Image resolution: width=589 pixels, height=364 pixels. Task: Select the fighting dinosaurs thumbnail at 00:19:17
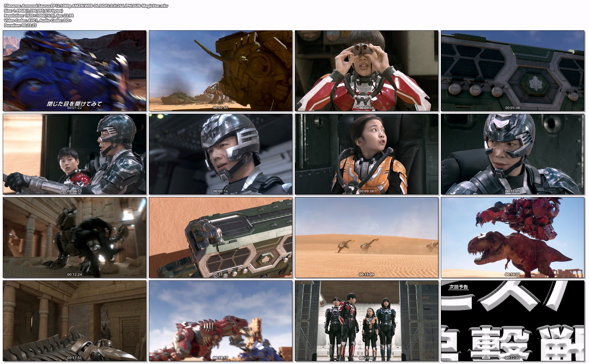[x=221, y=321]
